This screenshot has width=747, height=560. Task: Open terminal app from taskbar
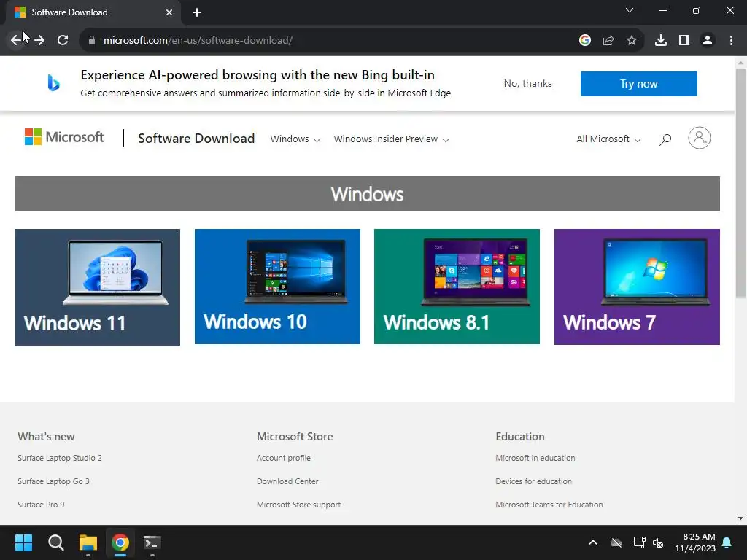[152, 542]
